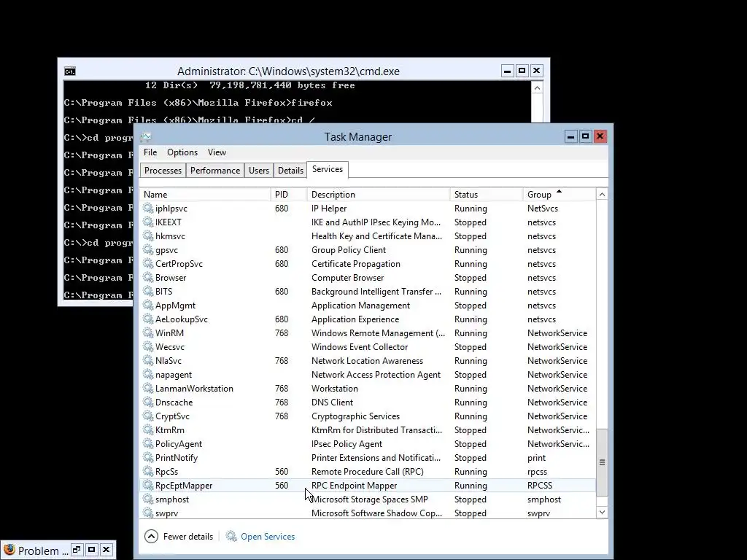This screenshot has height=560, width=747.
Task: Click the gear icon beside PrintNotify service
Action: coord(148,457)
